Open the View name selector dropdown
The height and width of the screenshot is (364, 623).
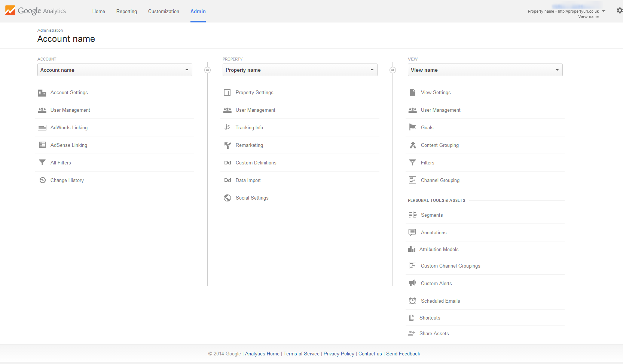click(485, 70)
